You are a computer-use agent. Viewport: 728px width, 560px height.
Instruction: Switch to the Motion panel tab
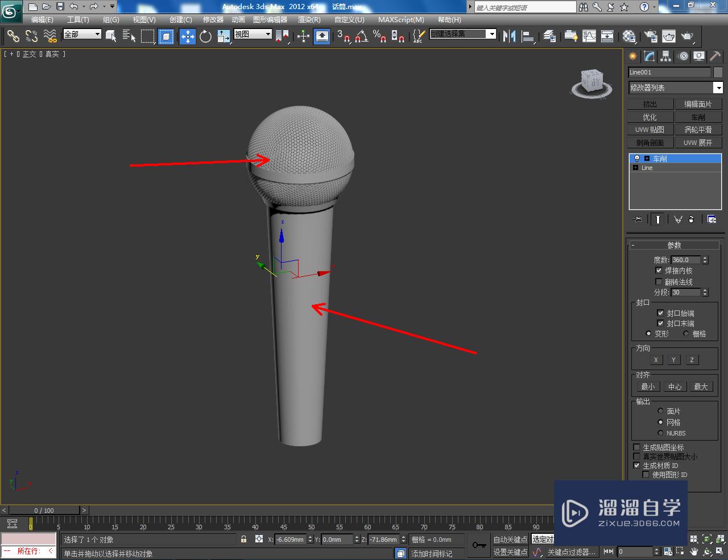[x=683, y=56]
